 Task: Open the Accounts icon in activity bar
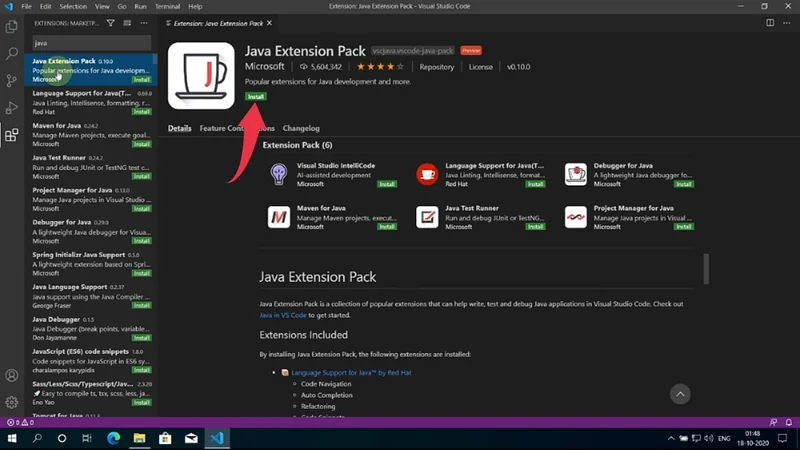pos(12,376)
